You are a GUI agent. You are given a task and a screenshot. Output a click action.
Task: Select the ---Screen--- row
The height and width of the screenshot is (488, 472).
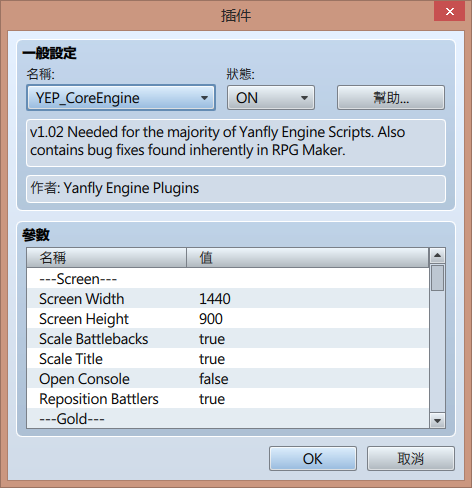coord(228,279)
